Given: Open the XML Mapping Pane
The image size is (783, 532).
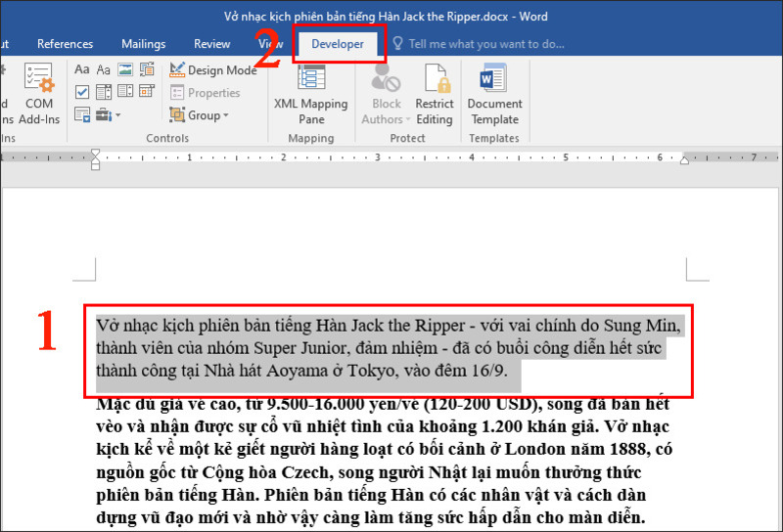Looking at the screenshot, I should point(310,94).
